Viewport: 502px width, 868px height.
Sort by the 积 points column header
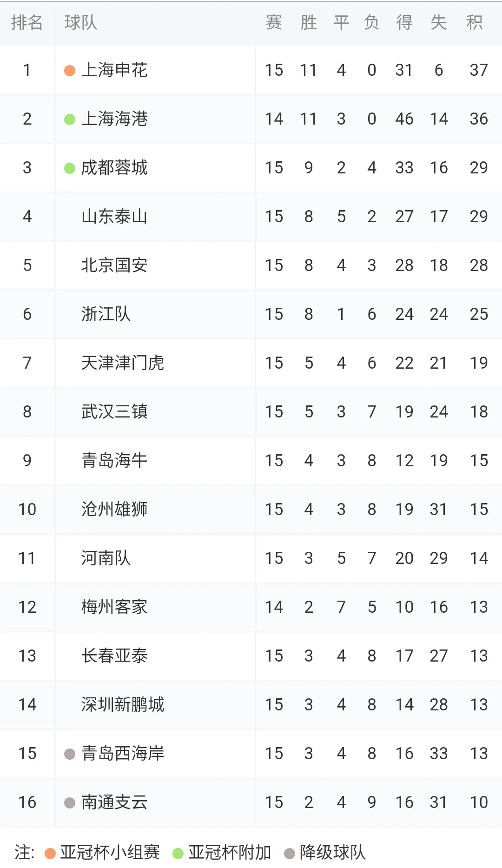[x=475, y=22]
